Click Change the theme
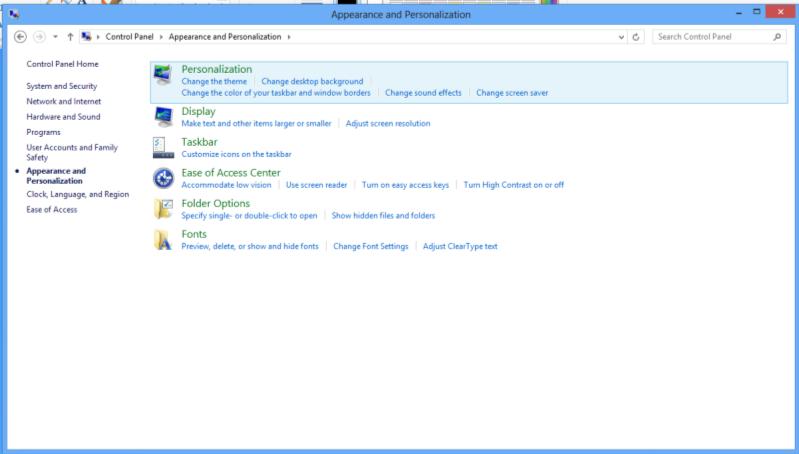 click(x=214, y=81)
